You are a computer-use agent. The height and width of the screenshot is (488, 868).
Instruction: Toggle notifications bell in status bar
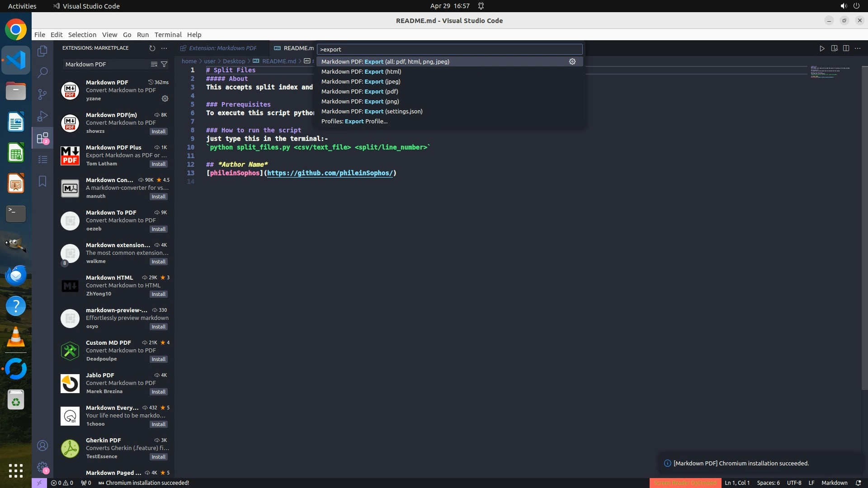pyautogui.click(x=858, y=483)
